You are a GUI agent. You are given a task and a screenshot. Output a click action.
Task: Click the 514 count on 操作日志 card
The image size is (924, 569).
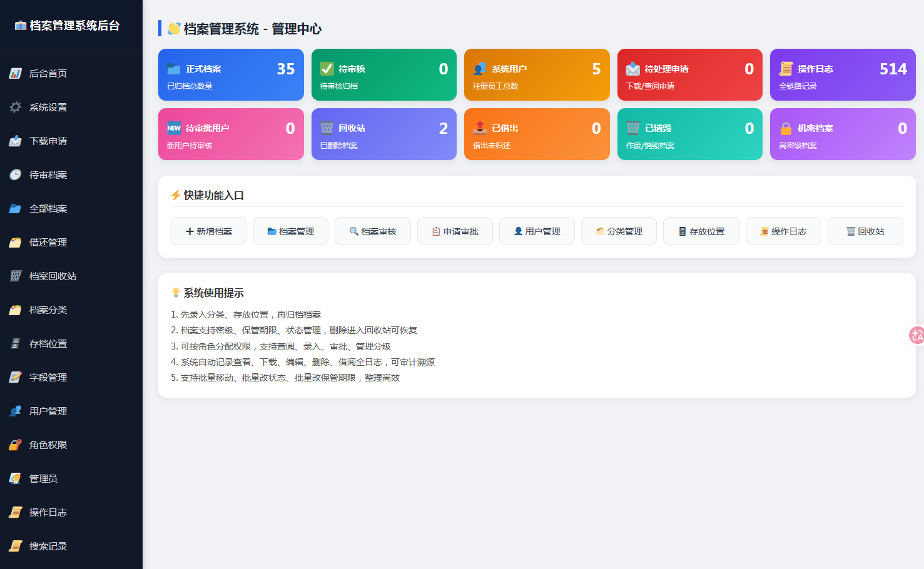[893, 69]
